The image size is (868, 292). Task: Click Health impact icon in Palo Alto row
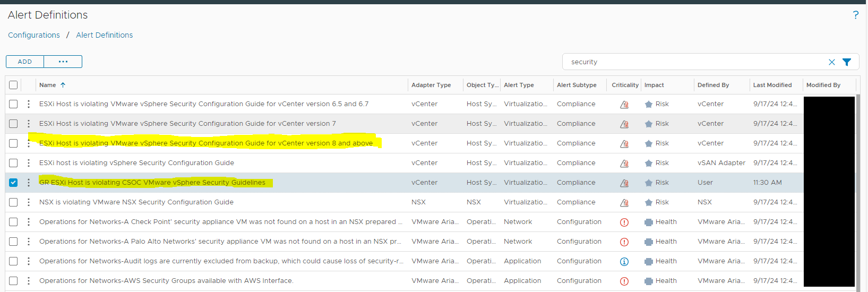point(648,242)
